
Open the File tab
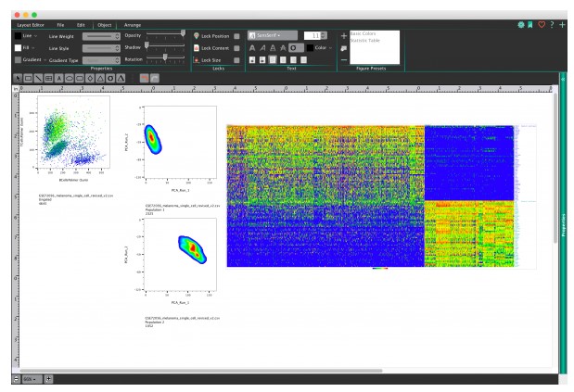(x=61, y=25)
